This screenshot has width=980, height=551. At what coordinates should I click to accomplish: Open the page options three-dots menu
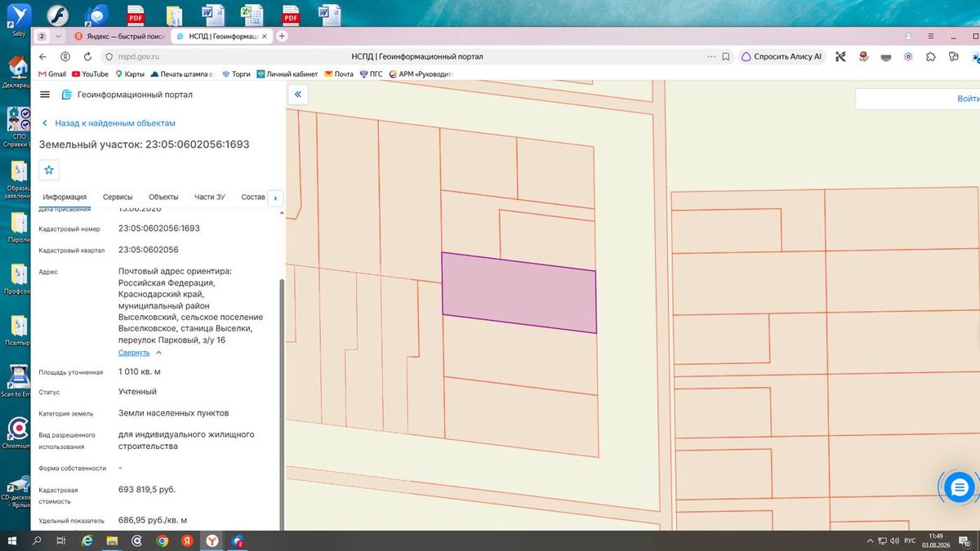(x=710, y=57)
